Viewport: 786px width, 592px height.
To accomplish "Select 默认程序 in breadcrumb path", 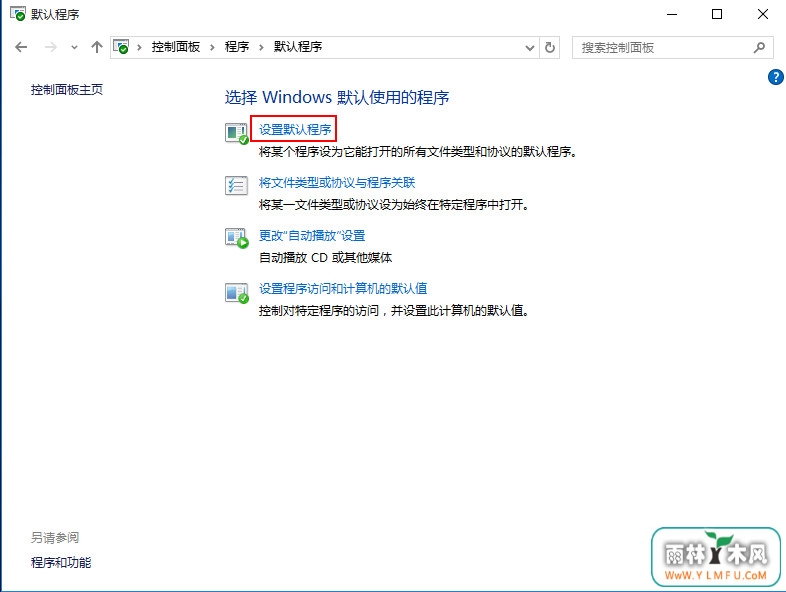I will pyautogui.click(x=298, y=47).
